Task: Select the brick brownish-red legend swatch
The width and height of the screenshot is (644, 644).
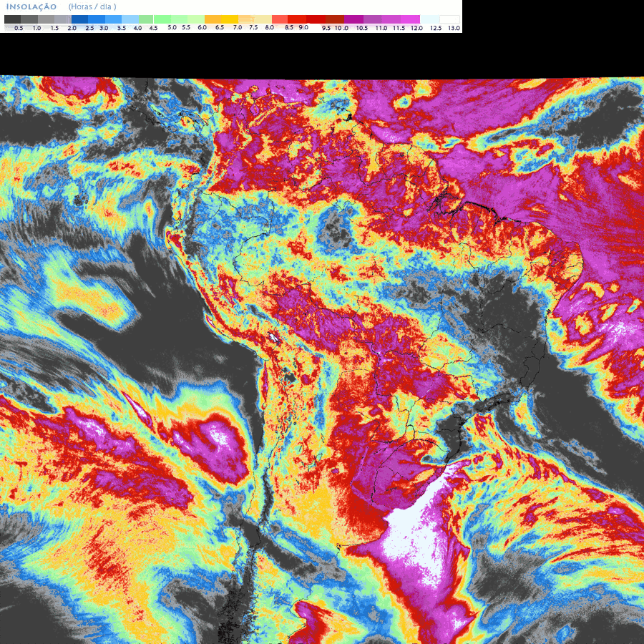Action: [335, 19]
